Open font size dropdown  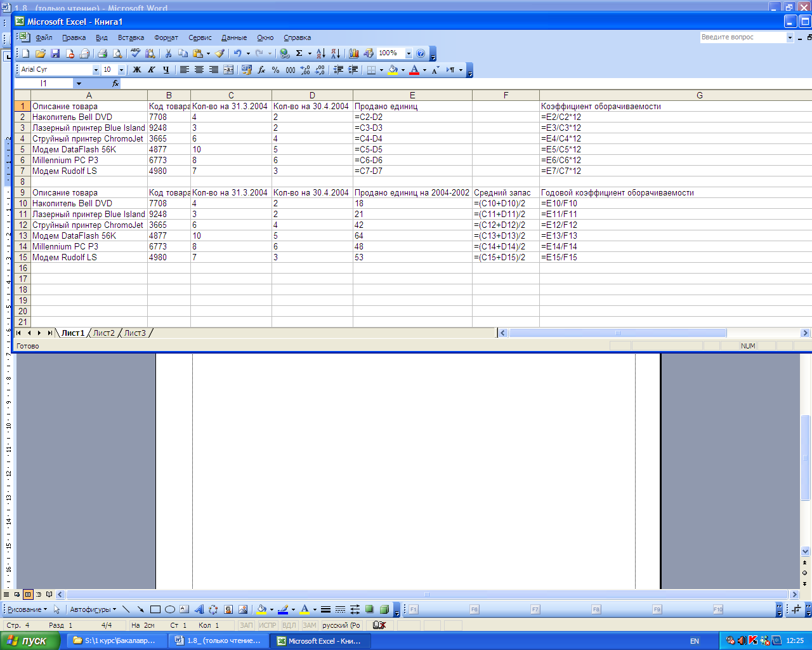point(122,70)
